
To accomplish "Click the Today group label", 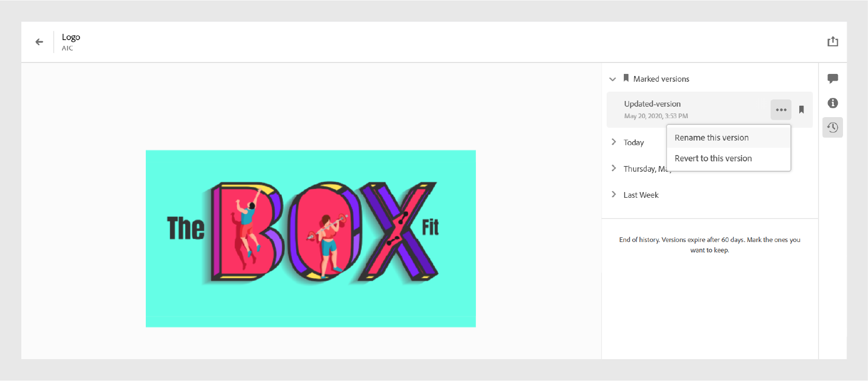I will coord(634,143).
